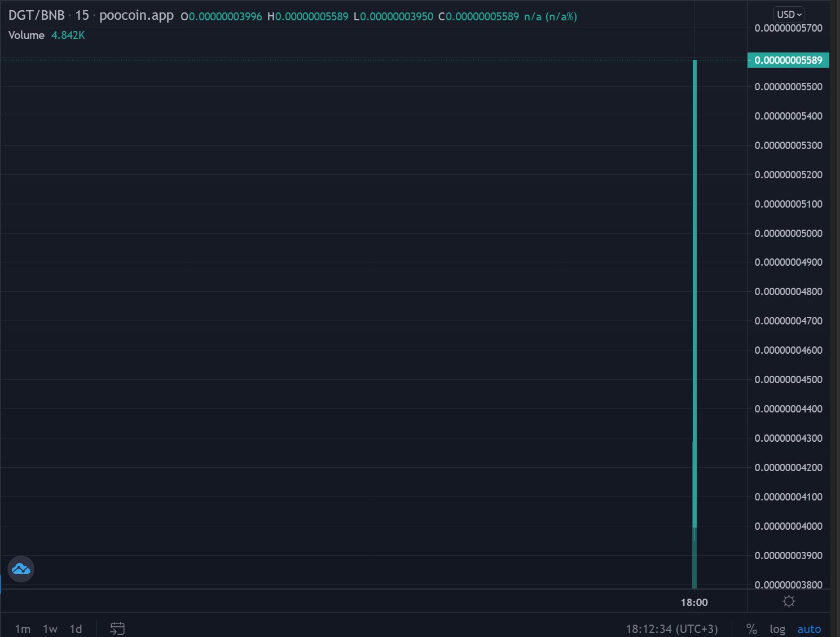Click the 0.00000005000 price axis label
840x637 pixels.
[x=789, y=233]
